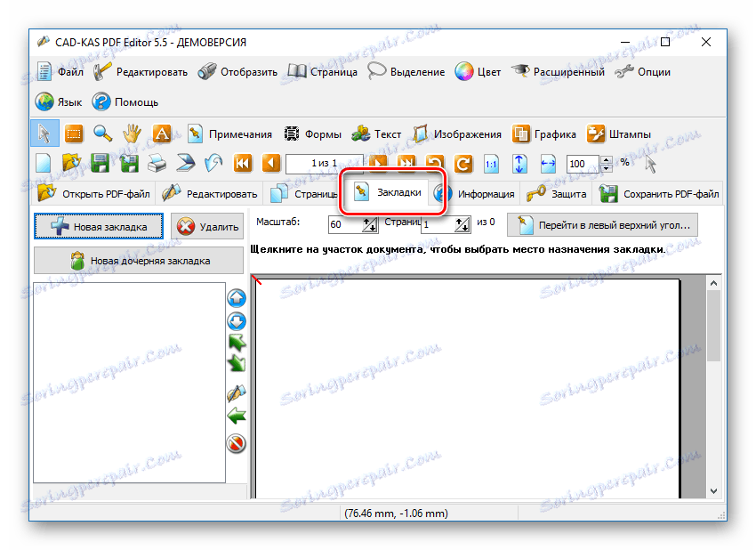This screenshot has width=756, height=550.
Task: Open the Примечания toolbar menu
Action: click(x=229, y=134)
